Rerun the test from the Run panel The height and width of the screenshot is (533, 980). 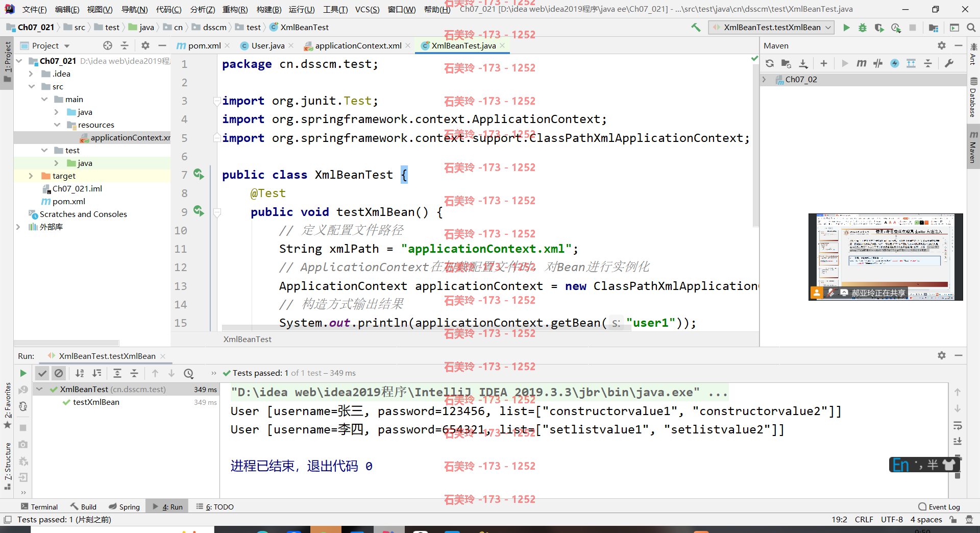pyautogui.click(x=23, y=373)
